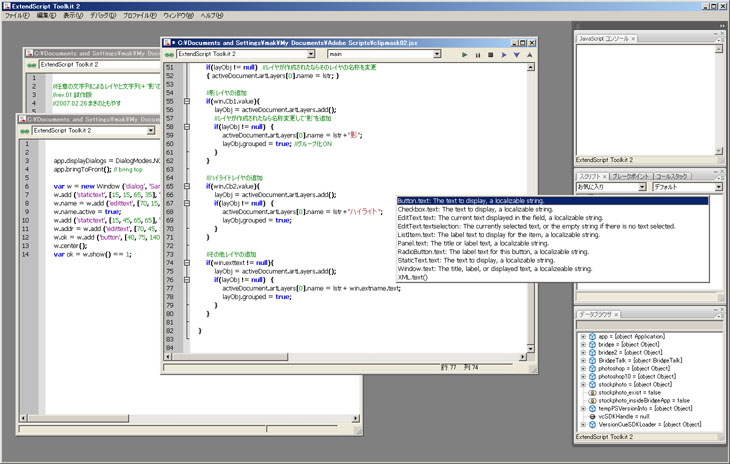Screen dimensions: 730x464
Task: Switch to the ブレークポイント tab
Action: tap(630, 176)
